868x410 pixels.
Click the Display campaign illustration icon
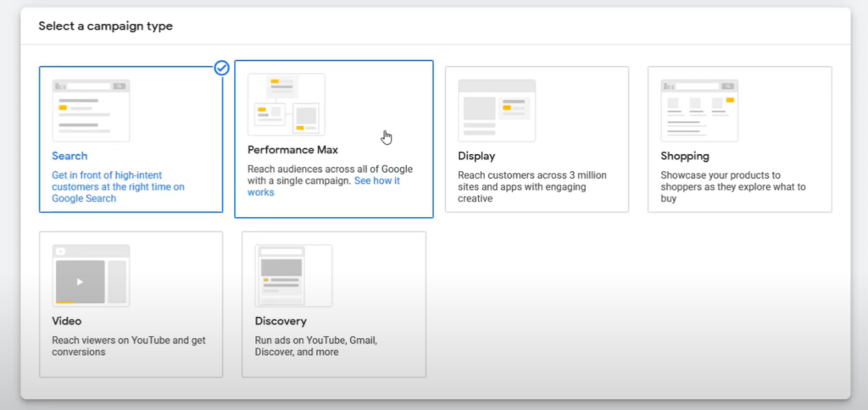point(497,111)
